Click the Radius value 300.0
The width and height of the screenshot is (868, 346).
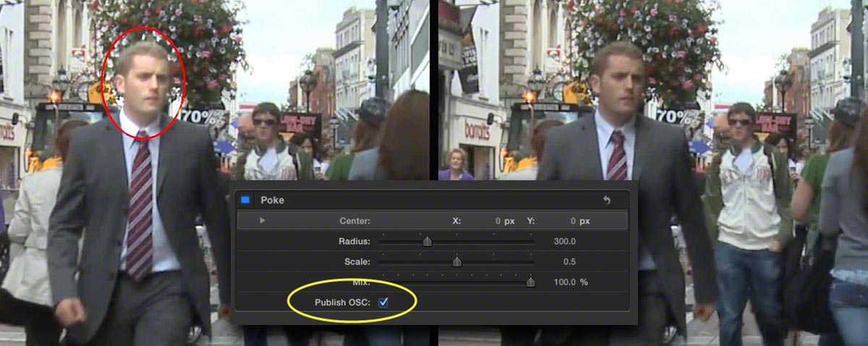click(564, 241)
